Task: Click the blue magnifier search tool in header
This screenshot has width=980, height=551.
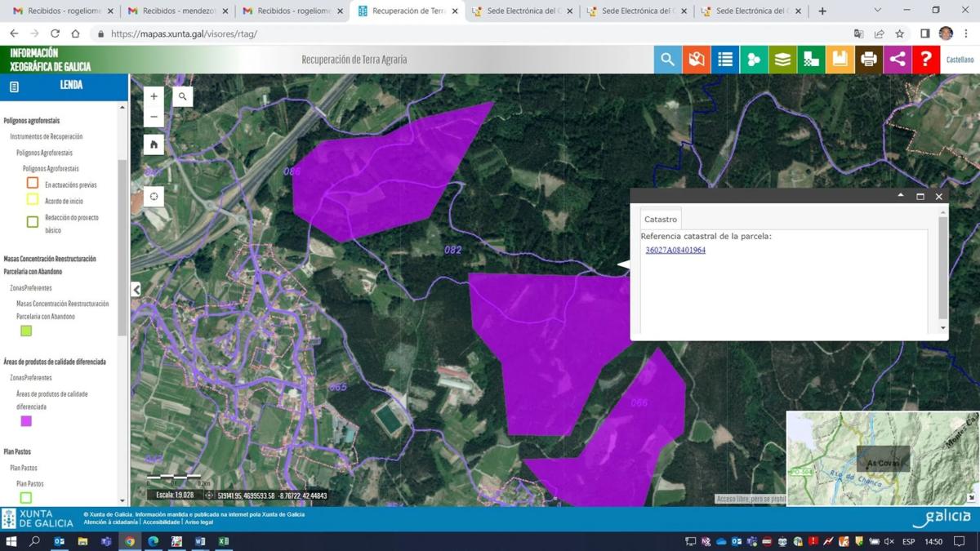Action: pos(667,60)
